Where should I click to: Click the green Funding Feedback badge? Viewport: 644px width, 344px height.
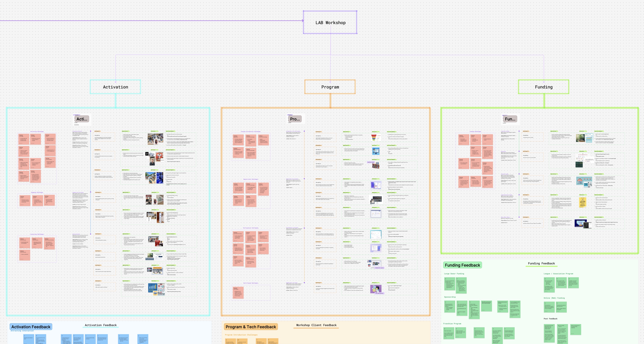click(x=463, y=265)
